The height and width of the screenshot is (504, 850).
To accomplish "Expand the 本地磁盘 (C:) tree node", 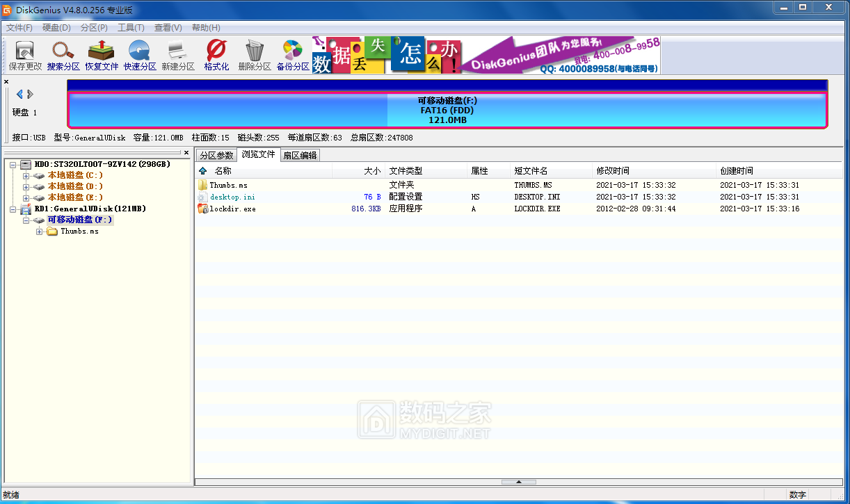I will click(x=26, y=176).
